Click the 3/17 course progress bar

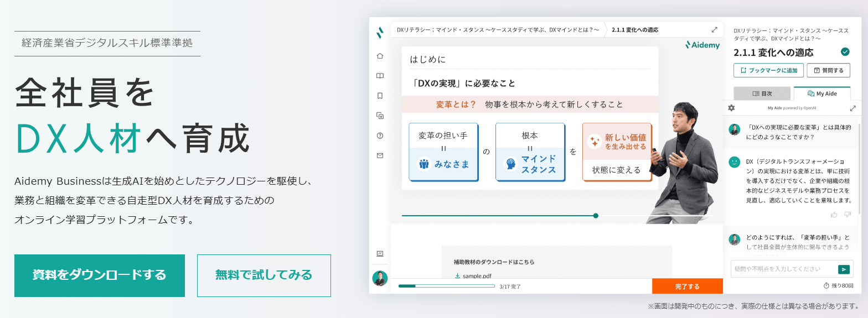pos(447,286)
